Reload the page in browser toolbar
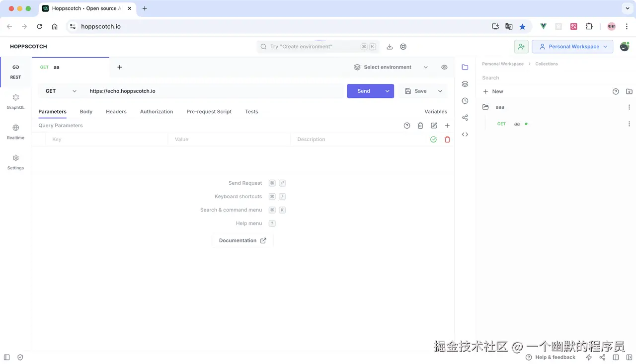This screenshot has width=636, height=364. (39, 26)
